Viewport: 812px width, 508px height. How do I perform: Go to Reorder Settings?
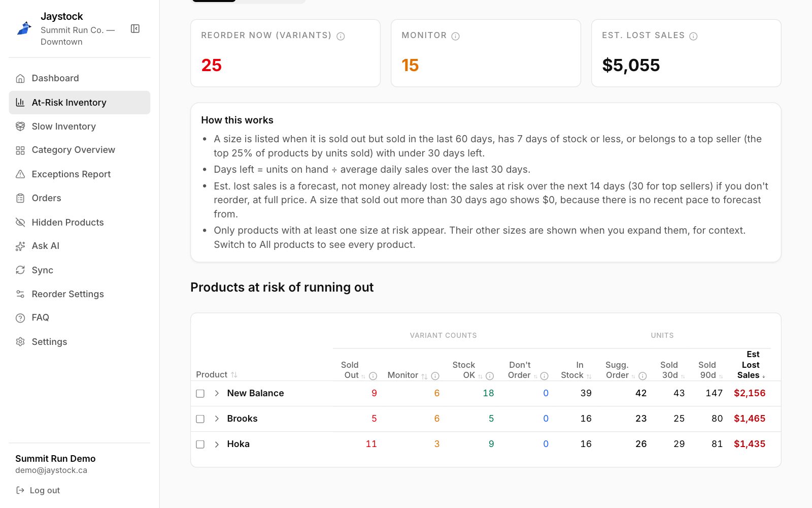(80, 294)
